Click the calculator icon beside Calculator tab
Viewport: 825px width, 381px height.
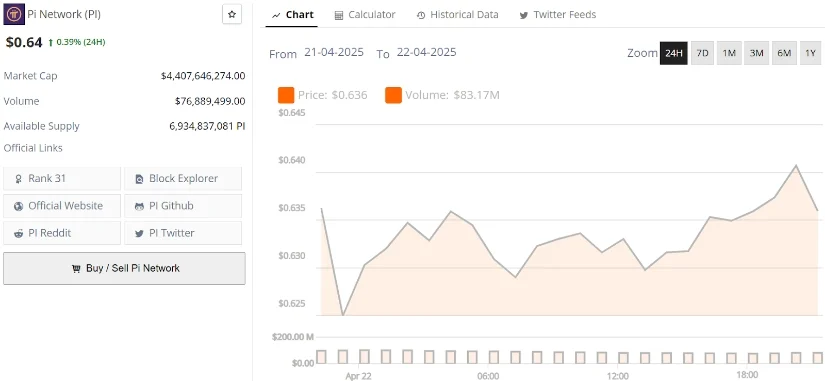(x=339, y=15)
